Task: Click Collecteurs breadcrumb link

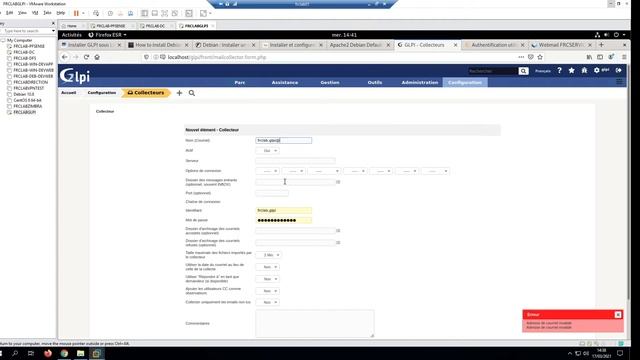Action: coord(146,93)
